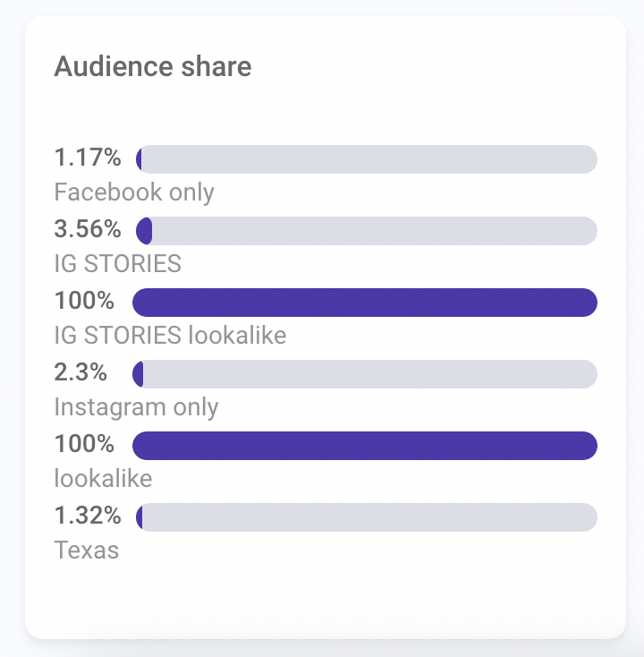Select the standalone lookalike label above 1.32%

pos(103,478)
